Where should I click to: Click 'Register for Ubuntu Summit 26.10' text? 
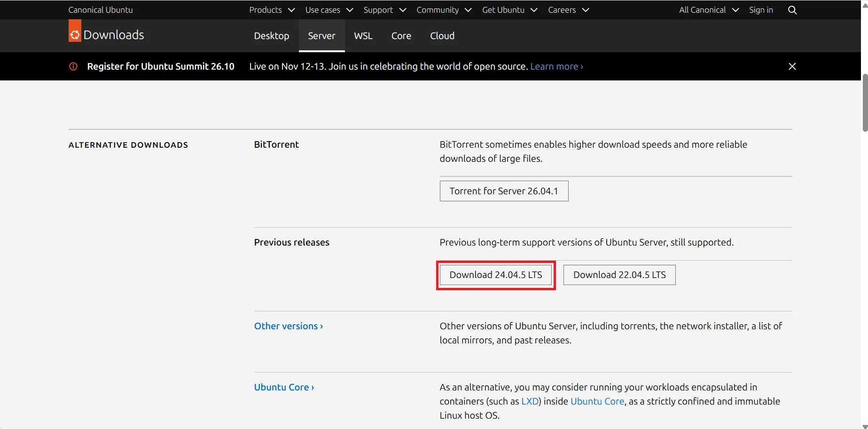[161, 66]
